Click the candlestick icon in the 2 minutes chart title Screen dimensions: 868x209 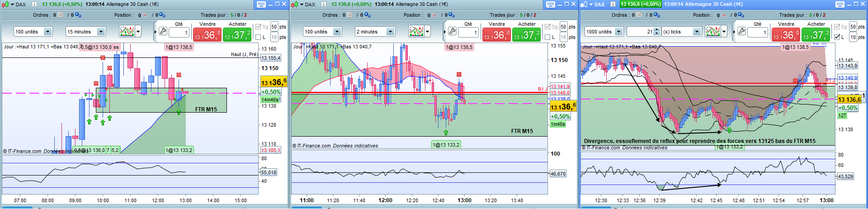coord(295,4)
